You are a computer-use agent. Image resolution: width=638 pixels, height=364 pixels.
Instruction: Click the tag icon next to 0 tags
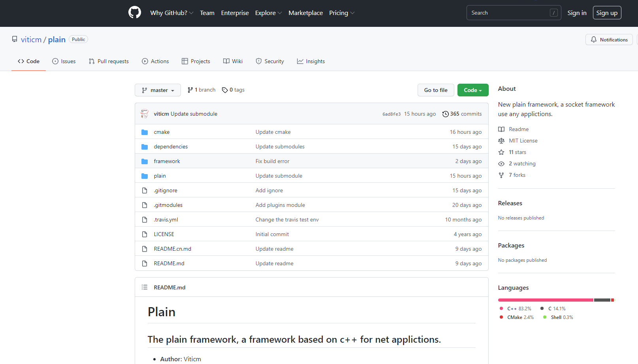tap(225, 90)
